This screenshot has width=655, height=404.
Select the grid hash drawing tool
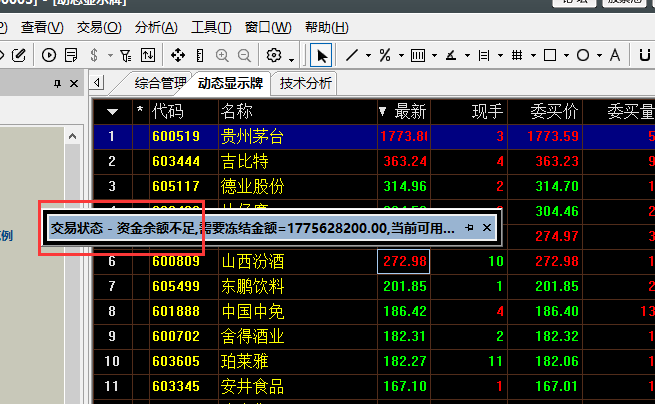(x=517, y=55)
